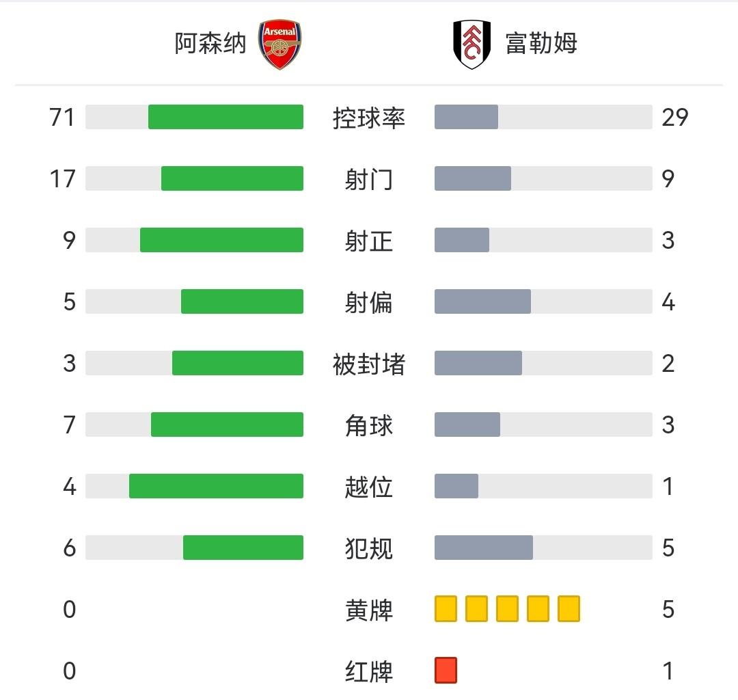Click the Fulham club crest icon
The height and width of the screenshot is (700, 738).
pos(471,44)
